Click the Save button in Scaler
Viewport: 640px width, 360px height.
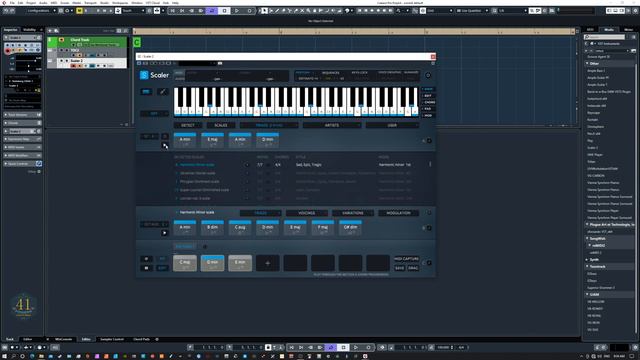(x=400, y=268)
